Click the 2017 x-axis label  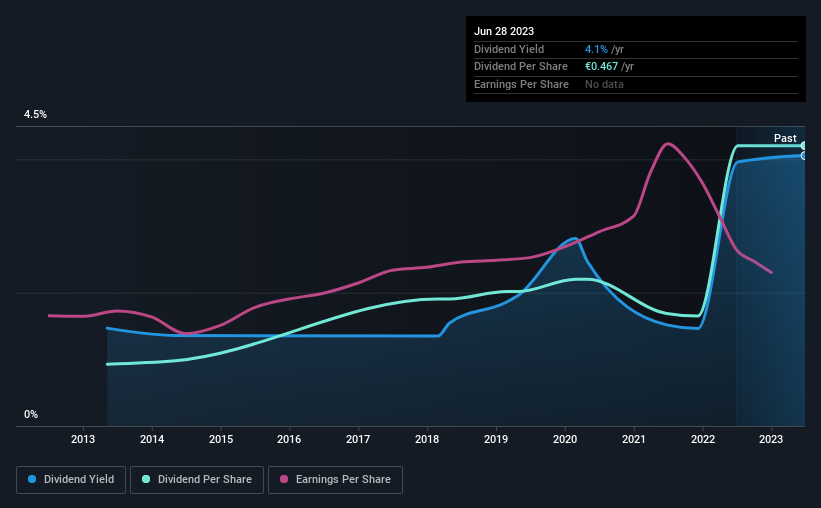tap(358, 439)
